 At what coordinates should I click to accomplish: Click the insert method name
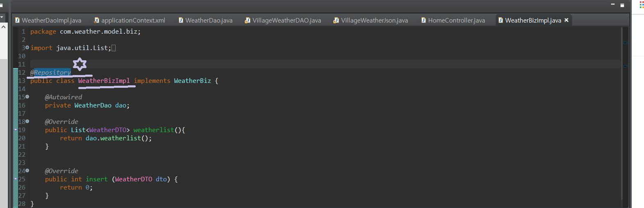click(97, 179)
